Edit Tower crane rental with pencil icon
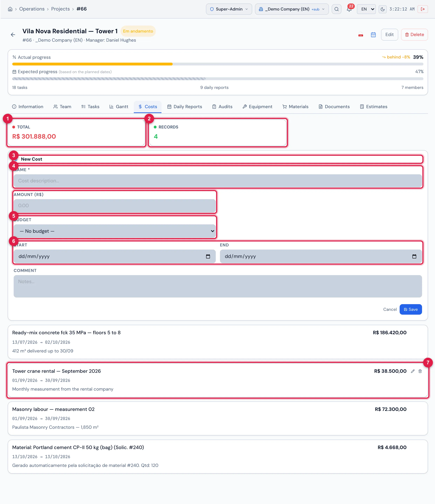This screenshot has height=504, width=435. (x=413, y=371)
